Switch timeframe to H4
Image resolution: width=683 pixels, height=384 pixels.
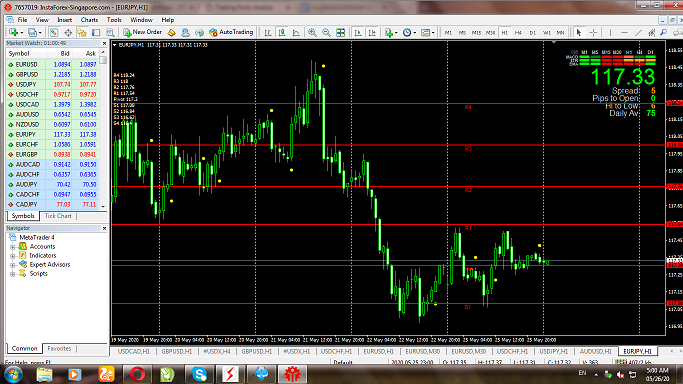tap(518, 33)
